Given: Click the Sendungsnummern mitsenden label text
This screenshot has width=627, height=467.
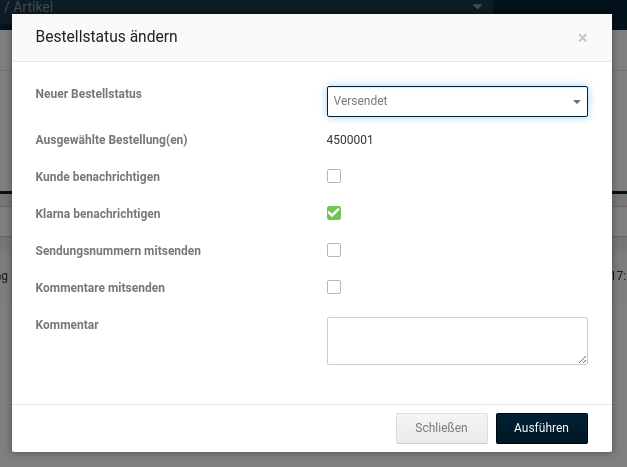Looking at the screenshot, I should 118,251.
